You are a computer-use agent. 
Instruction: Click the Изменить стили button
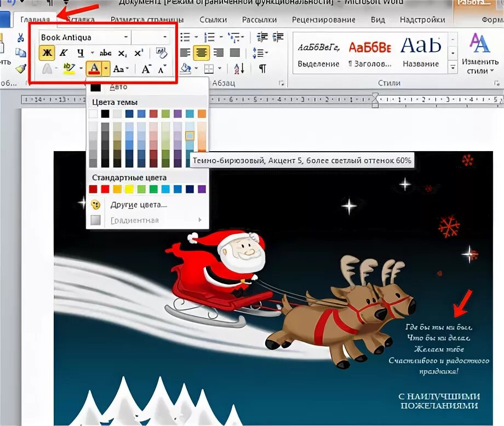pyautogui.click(x=480, y=54)
